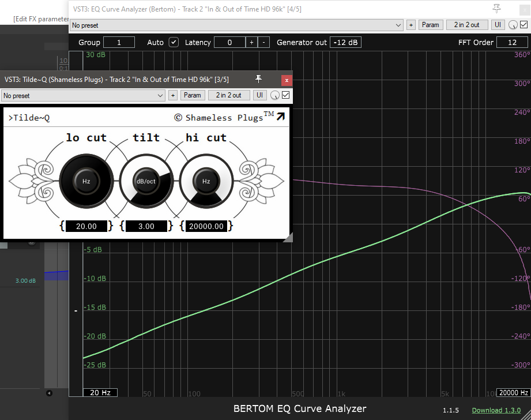Viewport: 531px width, 420px height.
Task: Click the Latency value field
Action: [229, 42]
